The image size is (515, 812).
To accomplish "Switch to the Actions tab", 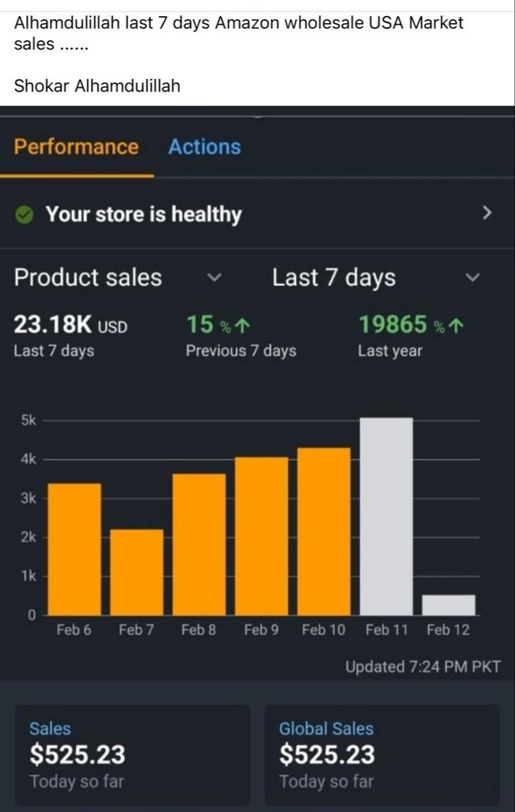I will tap(204, 147).
